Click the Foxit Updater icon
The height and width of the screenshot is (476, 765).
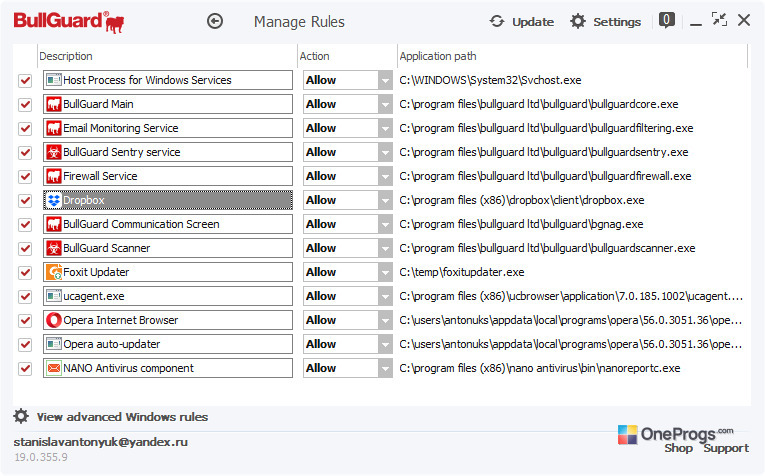pyautogui.click(x=54, y=272)
